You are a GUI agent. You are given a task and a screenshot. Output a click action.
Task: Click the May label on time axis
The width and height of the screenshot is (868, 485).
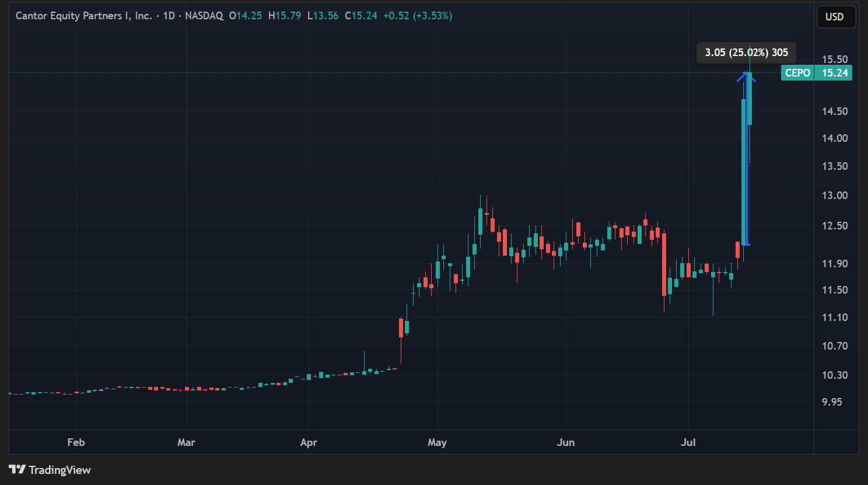point(437,442)
